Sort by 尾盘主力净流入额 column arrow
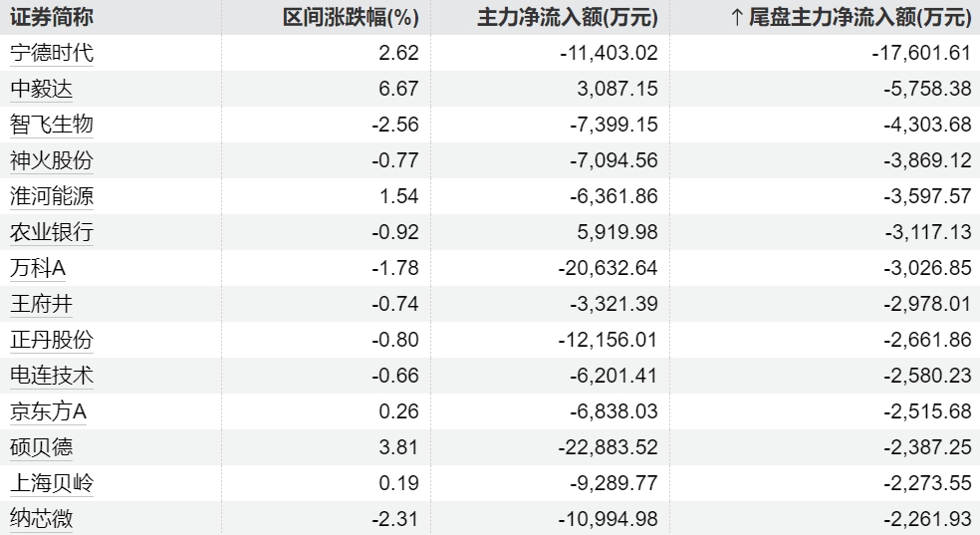 (736, 18)
